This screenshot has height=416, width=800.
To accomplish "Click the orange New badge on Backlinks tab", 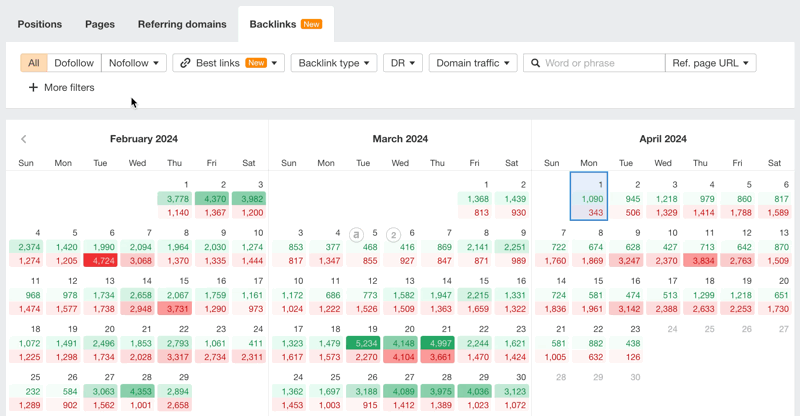I will tap(311, 24).
